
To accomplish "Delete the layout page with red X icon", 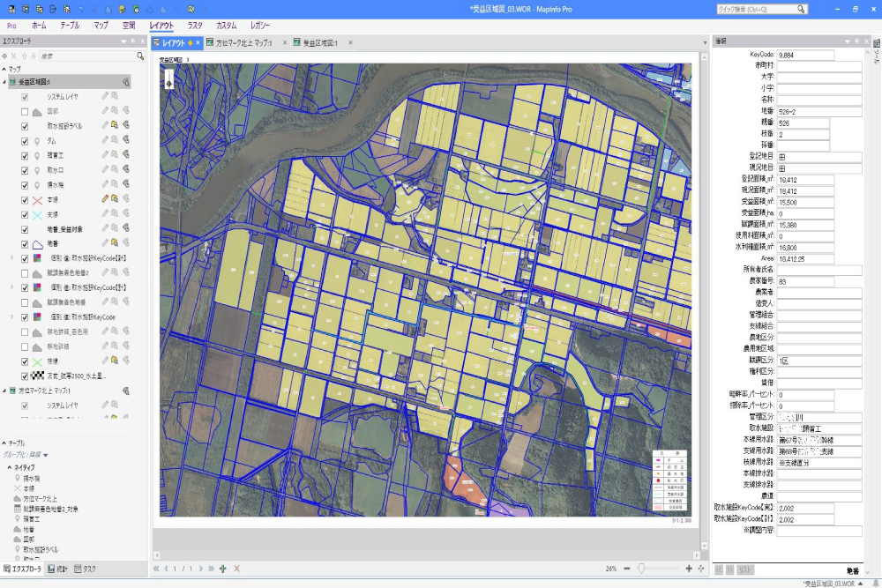I will point(236,569).
